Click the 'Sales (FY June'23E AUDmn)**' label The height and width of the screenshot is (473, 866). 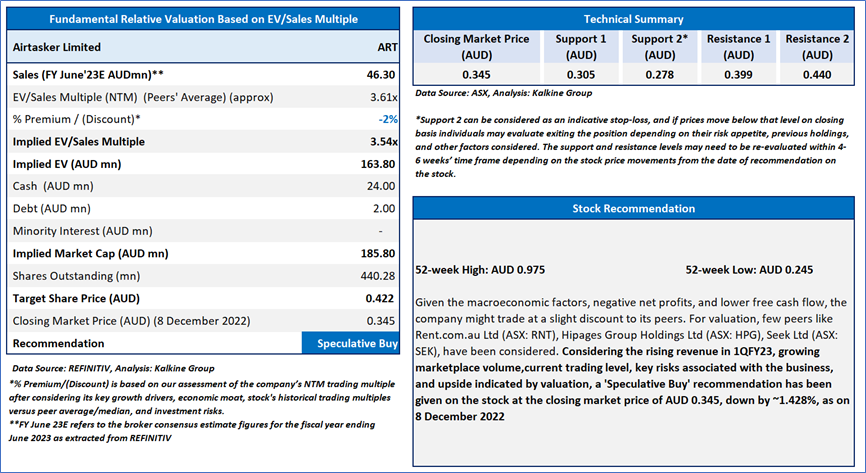(x=88, y=75)
